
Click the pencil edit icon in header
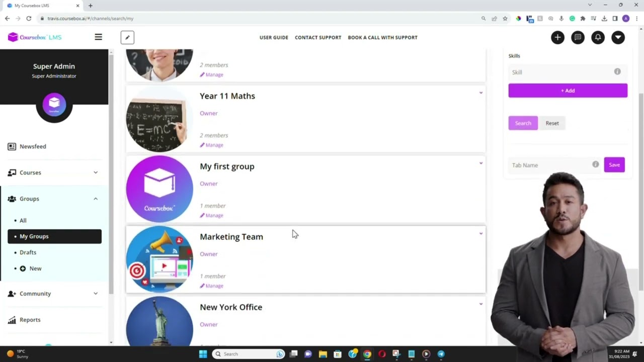tap(127, 37)
